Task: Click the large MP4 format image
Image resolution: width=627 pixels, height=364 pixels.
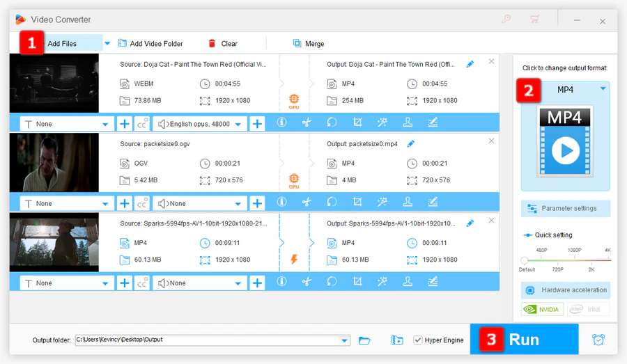Action: pyautogui.click(x=565, y=141)
